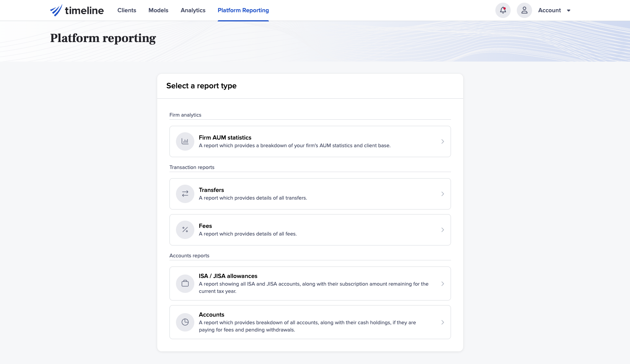Open the ISA / JISA allowances report title
The width and height of the screenshot is (630, 364).
pyautogui.click(x=228, y=276)
